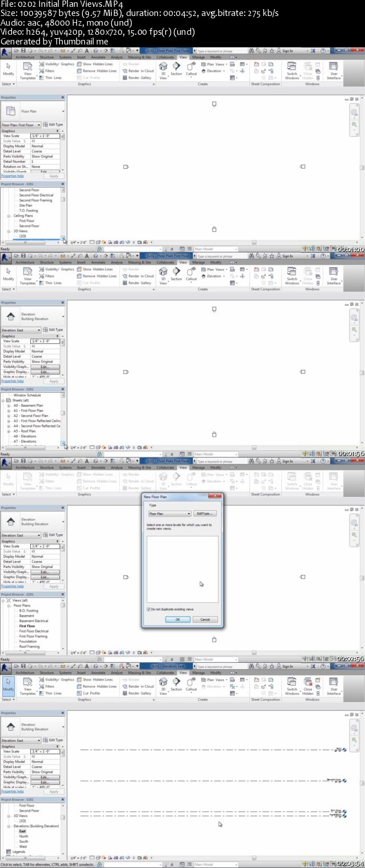Click Switch Windows in the 00:03:54 frame
Image resolution: width=365 pixels, height=868 pixels.
292,686
